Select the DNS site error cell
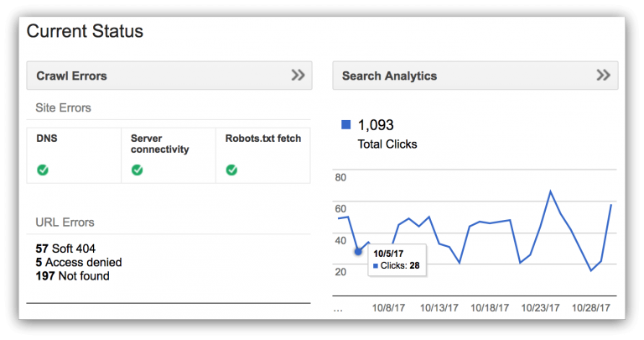The image size is (644, 340). 74,154
